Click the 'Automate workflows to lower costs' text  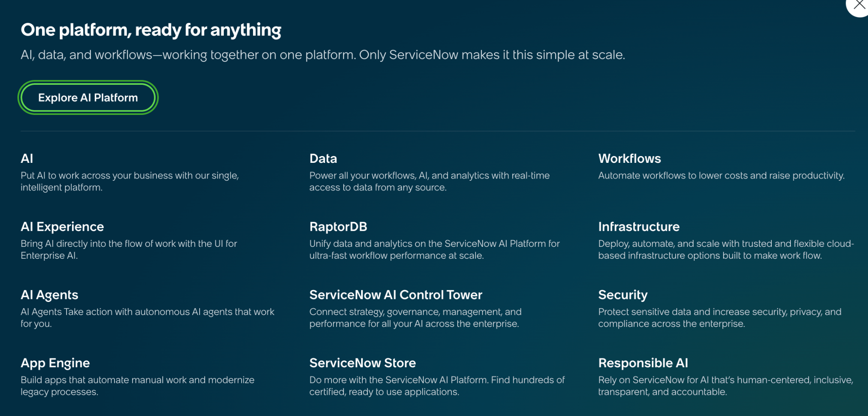(x=721, y=176)
